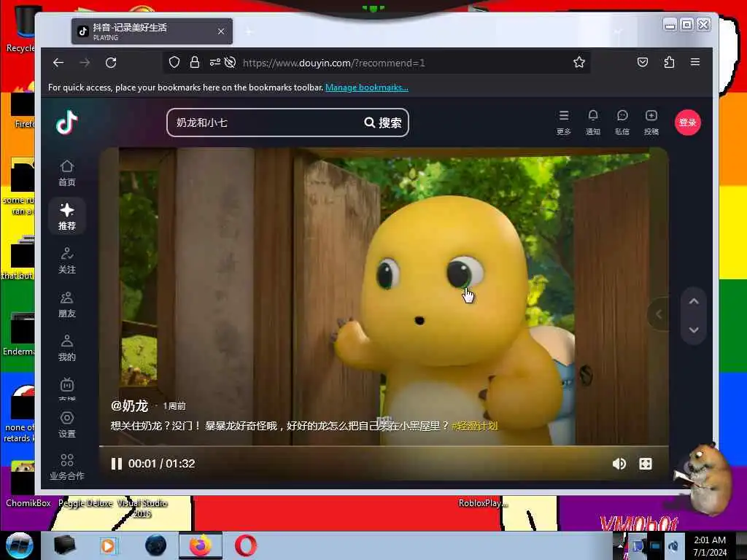Screen dimensions: 747x560
Task: Expand the collapsed side panel arrow
Action: click(x=659, y=314)
